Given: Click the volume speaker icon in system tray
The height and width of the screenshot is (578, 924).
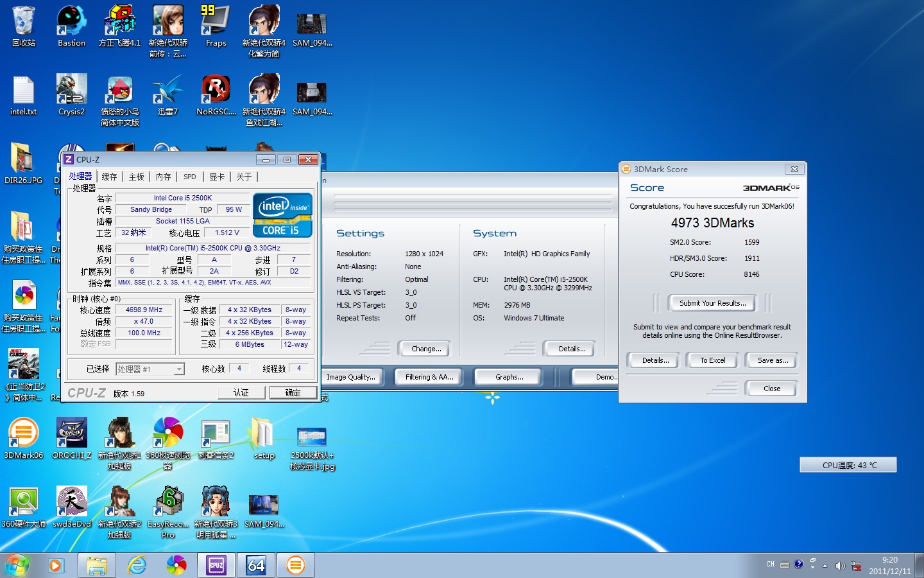Looking at the screenshot, I should pos(840,565).
